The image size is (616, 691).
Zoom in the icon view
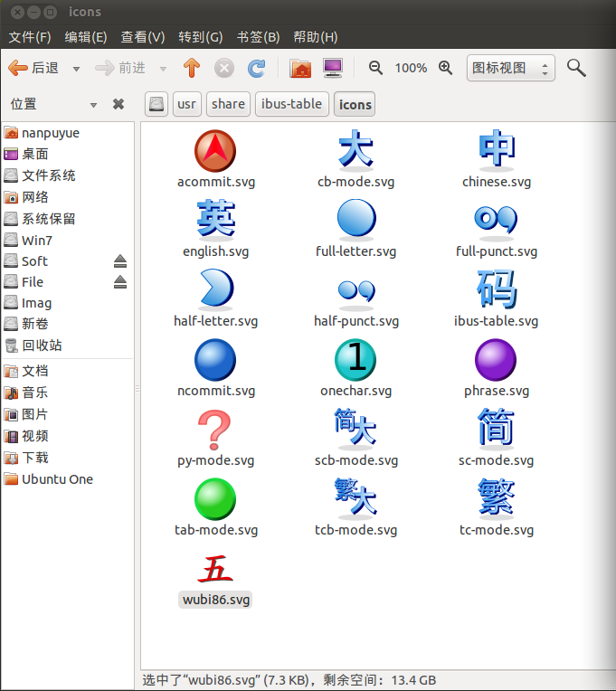[x=445, y=68]
